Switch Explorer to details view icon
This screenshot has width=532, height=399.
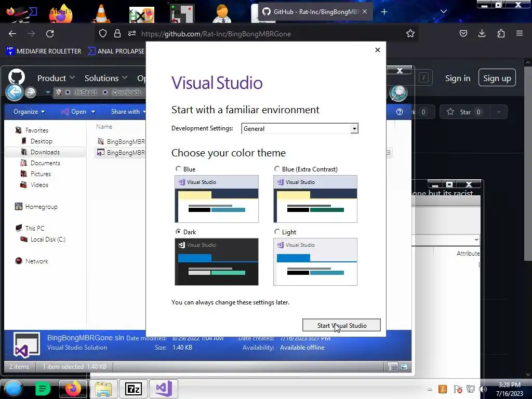click(x=393, y=367)
